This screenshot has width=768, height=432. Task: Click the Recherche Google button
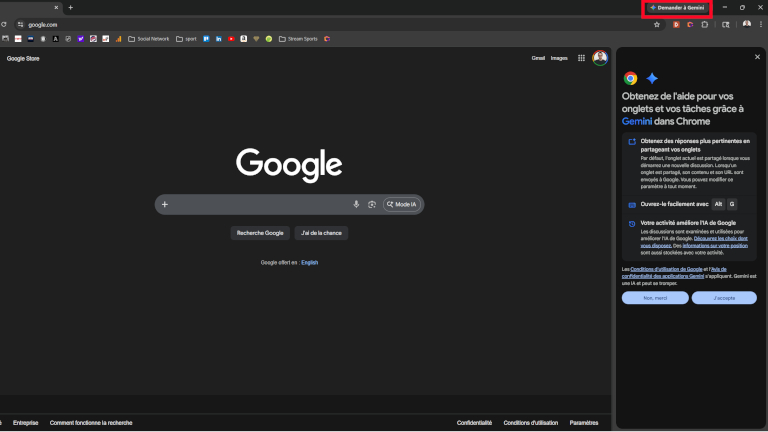point(260,233)
